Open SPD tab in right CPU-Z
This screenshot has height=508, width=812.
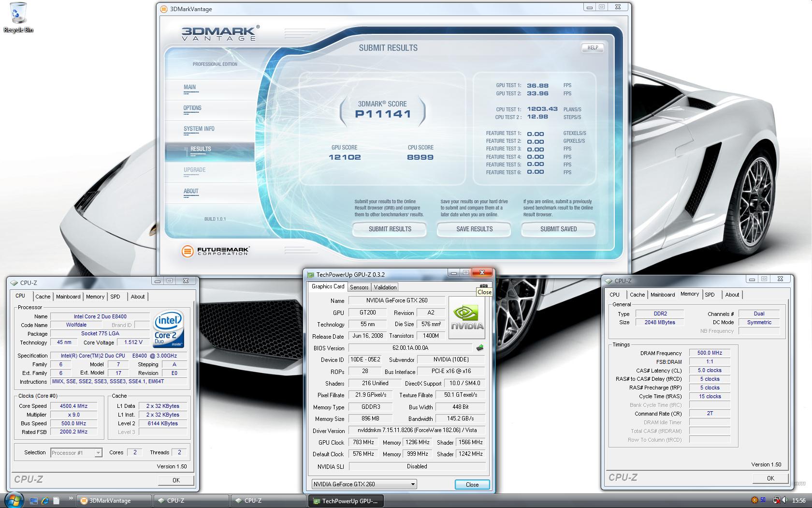click(x=710, y=295)
